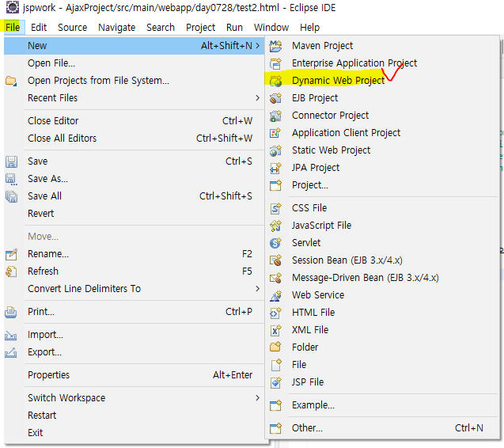Open the Edit menu
The height and width of the screenshot is (448, 504).
pyautogui.click(x=39, y=28)
